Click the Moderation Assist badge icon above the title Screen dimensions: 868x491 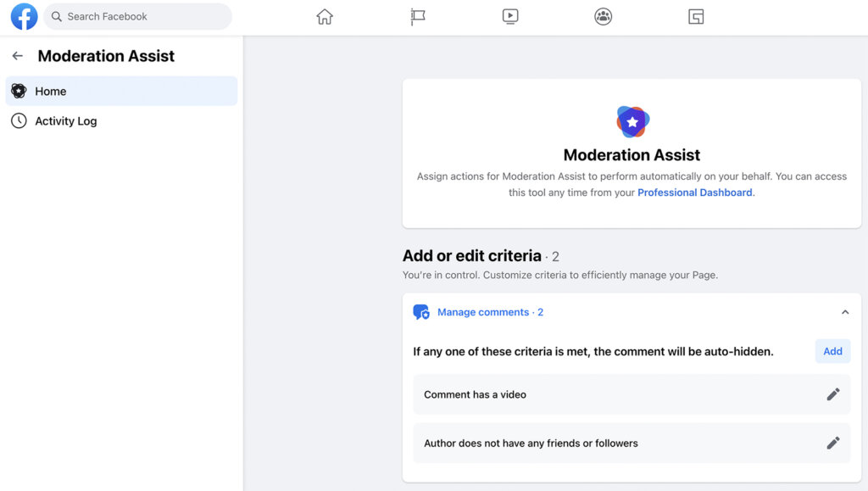[x=631, y=121]
